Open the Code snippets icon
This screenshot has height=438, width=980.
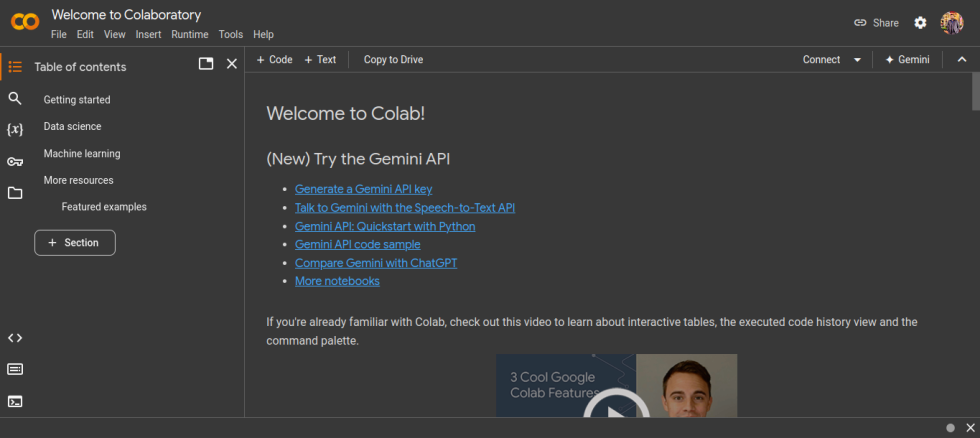(15, 338)
